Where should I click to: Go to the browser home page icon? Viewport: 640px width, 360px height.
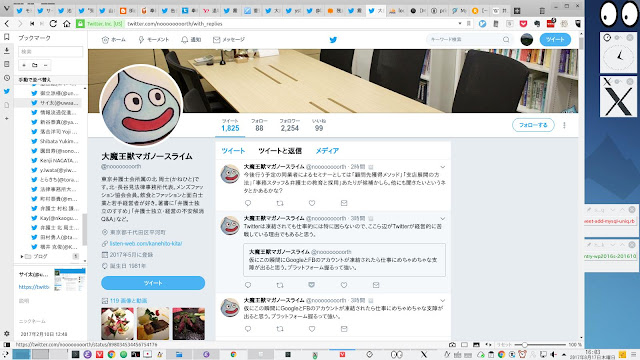click(67, 24)
